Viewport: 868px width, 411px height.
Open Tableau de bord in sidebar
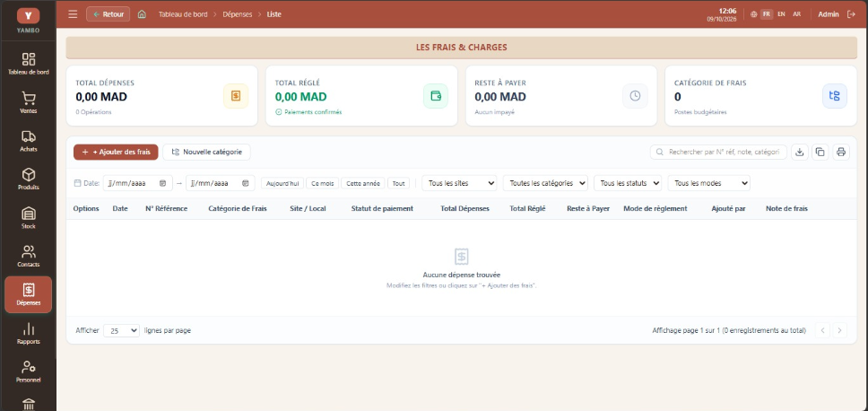pyautogui.click(x=28, y=65)
